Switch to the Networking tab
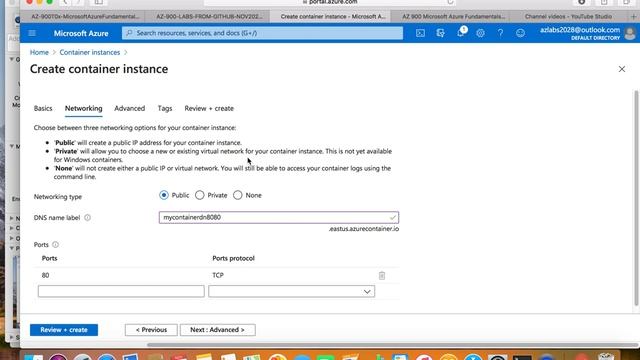This screenshot has height=360, width=640. [83, 108]
